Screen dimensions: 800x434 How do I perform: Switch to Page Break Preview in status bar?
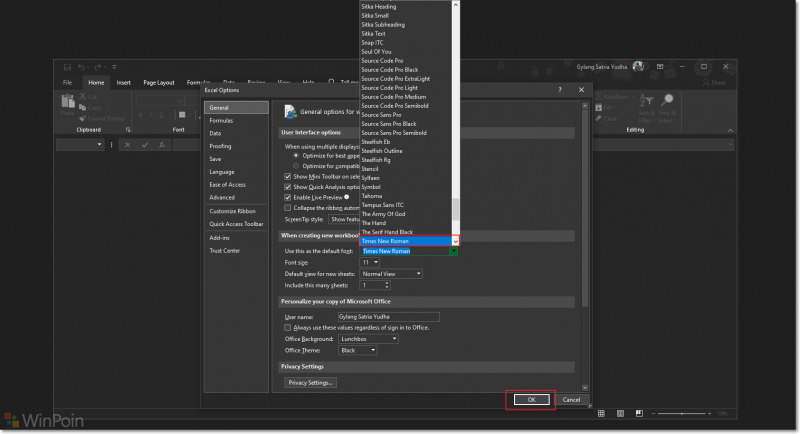(639, 414)
